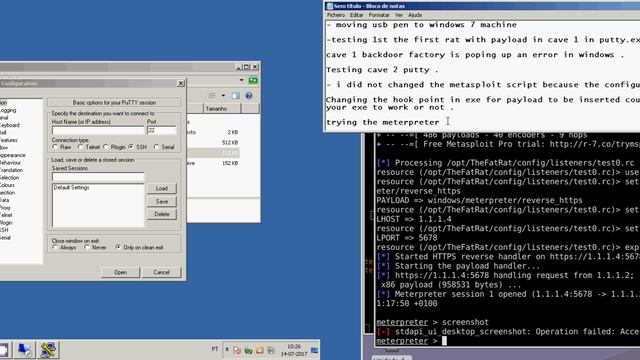Click the Port field showing 22

click(x=162, y=130)
